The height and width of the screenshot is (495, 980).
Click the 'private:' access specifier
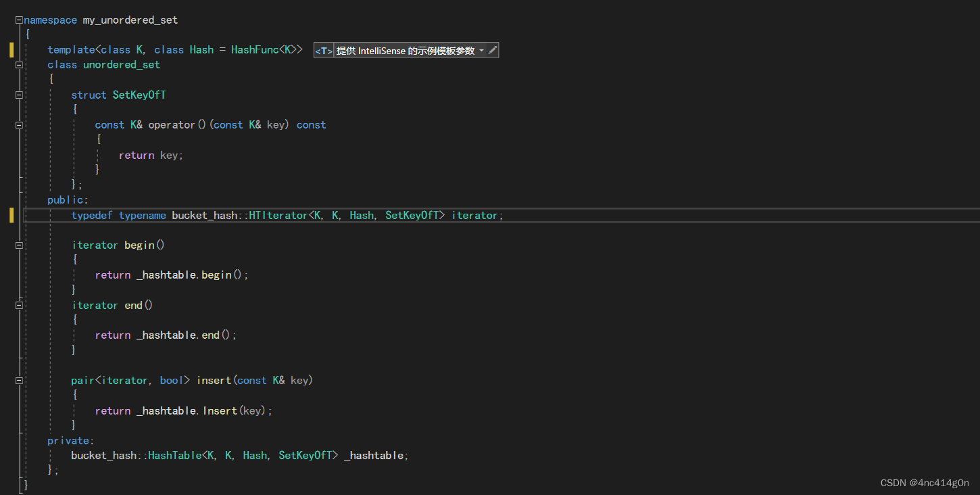tap(71, 441)
